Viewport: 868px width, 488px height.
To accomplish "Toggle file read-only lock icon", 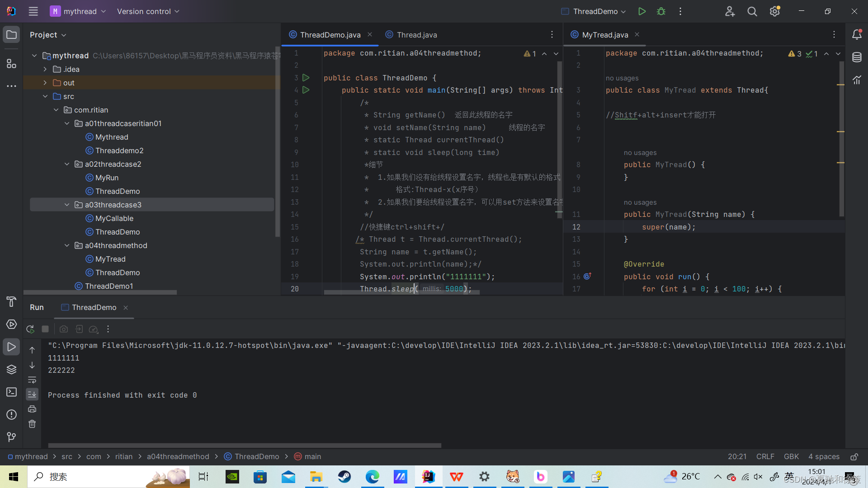I will click(x=854, y=457).
